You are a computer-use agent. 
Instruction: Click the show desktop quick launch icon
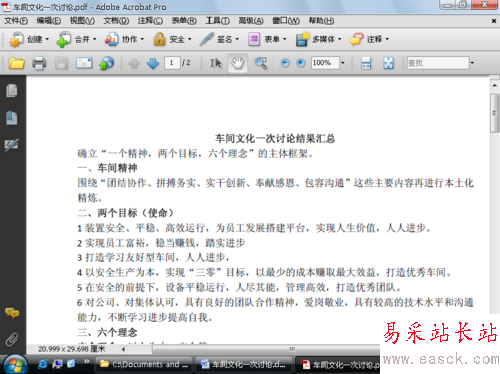coord(57,364)
